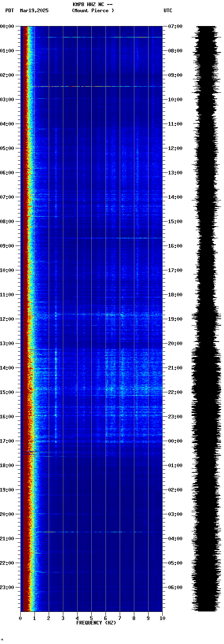This screenshot has height=644, width=224.
Task: Click the PDT "03:00" time label
Action: coord(7,100)
